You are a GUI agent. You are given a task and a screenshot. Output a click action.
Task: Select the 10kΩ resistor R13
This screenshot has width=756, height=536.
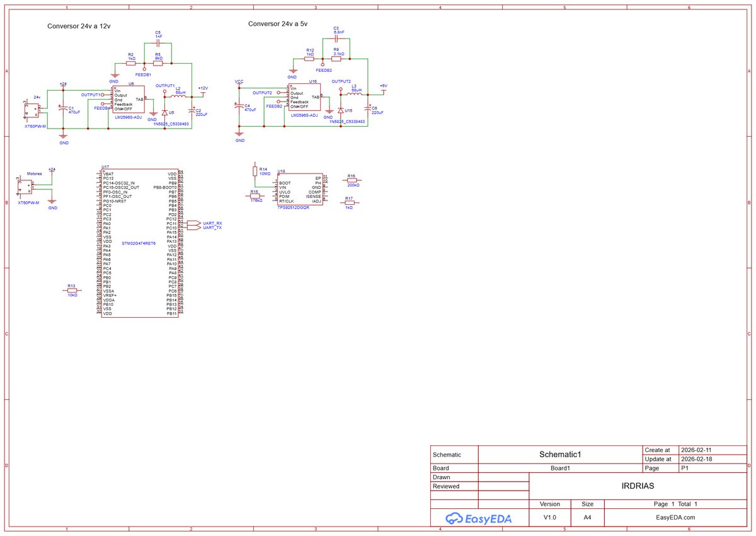71,290
